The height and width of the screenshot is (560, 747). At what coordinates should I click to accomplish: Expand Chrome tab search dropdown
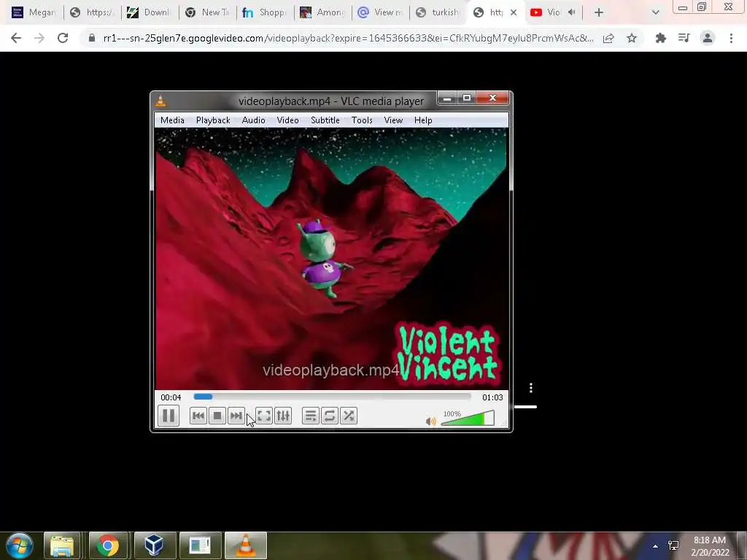coord(656,12)
